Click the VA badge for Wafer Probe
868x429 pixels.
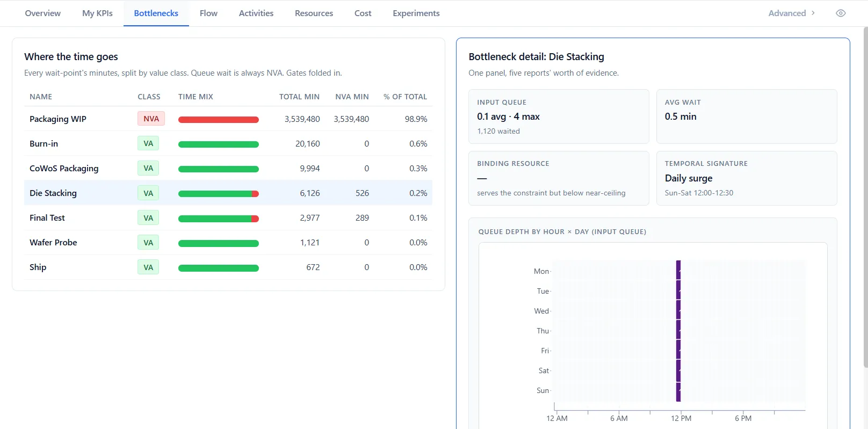(148, 242)
